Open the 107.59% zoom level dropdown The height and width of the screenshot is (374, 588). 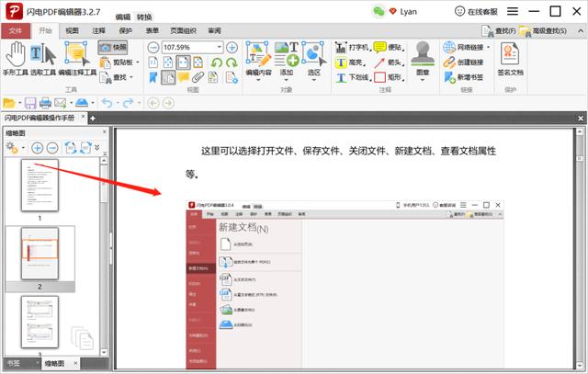pos(220,48)
